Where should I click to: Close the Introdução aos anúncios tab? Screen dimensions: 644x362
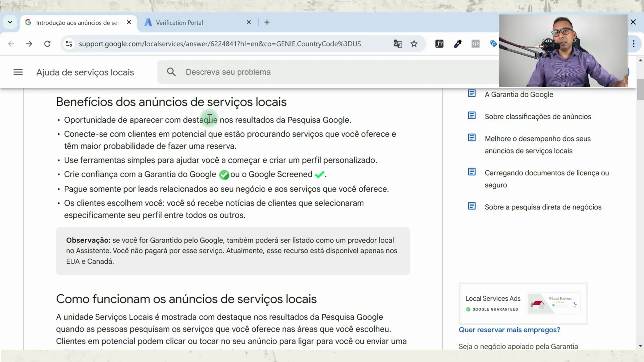[x=129, y=22]
